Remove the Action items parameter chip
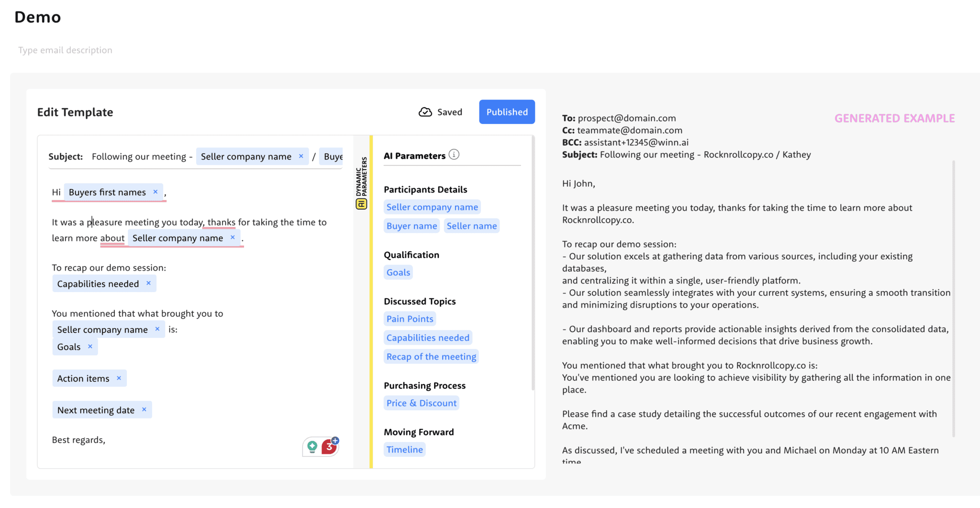 (x=119, y=378)
